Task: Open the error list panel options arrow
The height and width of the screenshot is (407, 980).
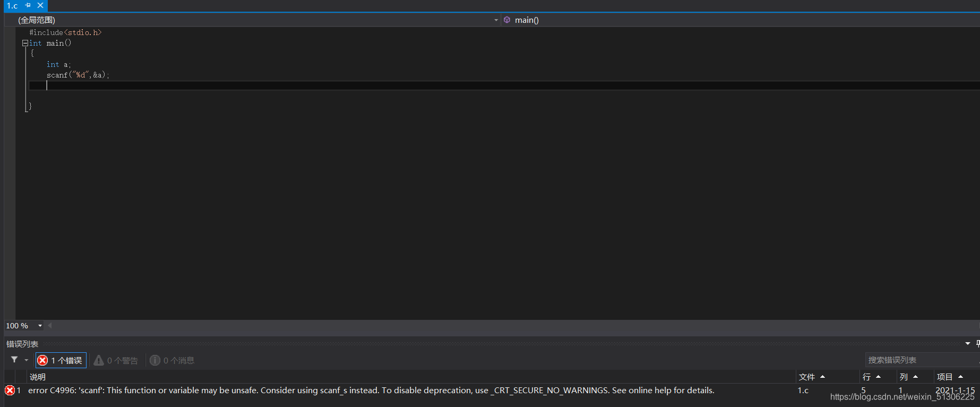Action: 968,344
